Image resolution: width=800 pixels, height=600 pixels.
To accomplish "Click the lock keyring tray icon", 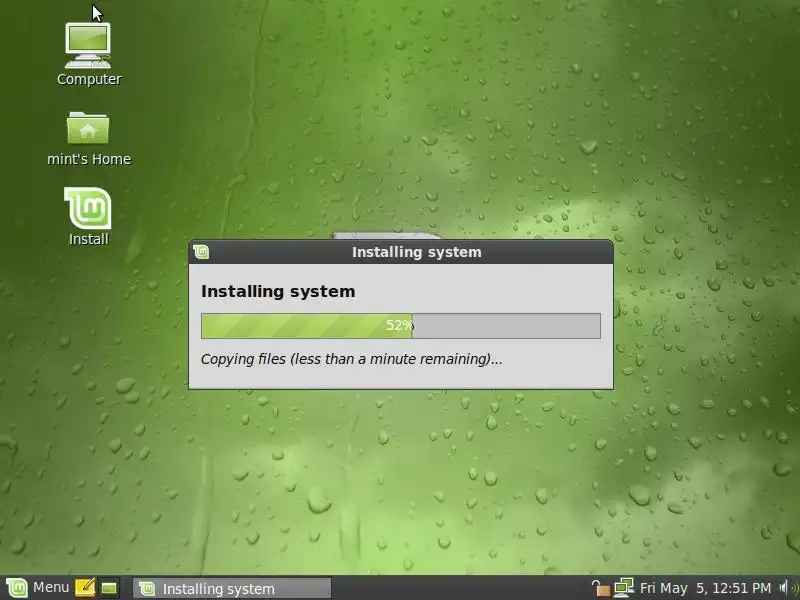I will point(600,588).
